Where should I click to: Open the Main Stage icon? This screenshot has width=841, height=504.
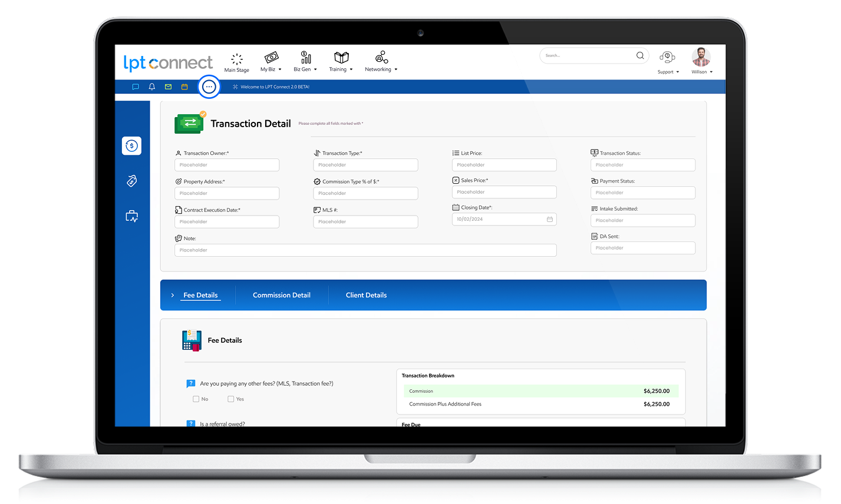[x=237, y=59]
